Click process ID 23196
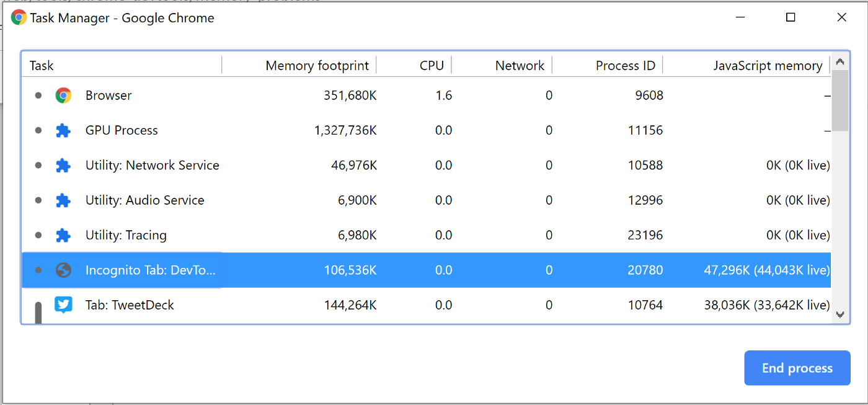 click(645, 235)
